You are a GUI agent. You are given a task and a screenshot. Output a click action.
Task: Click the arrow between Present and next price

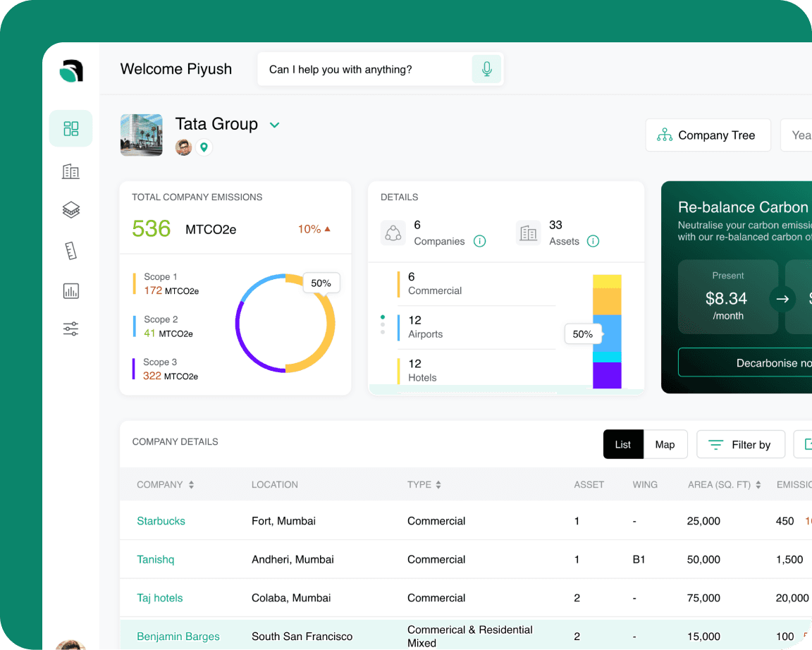(782, 299)
